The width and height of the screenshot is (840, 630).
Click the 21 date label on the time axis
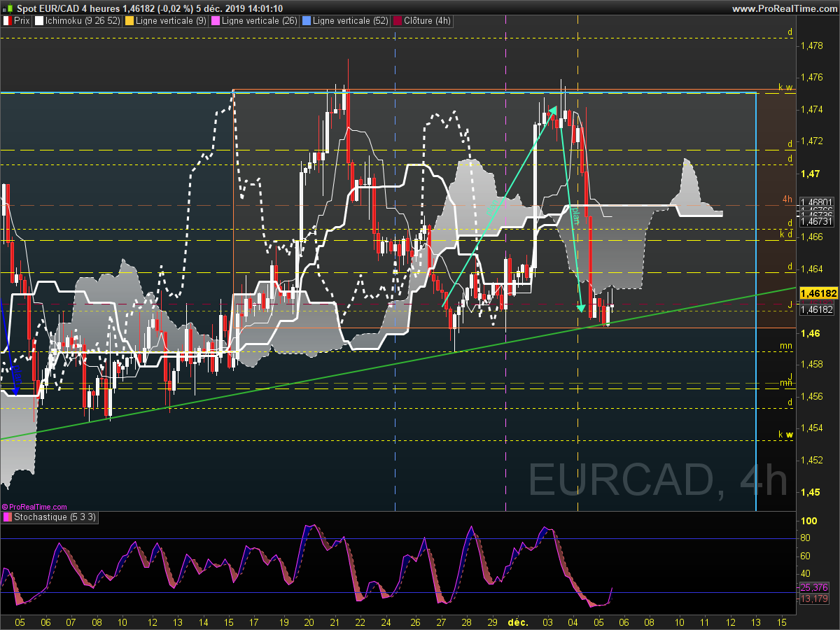[335, 622]
